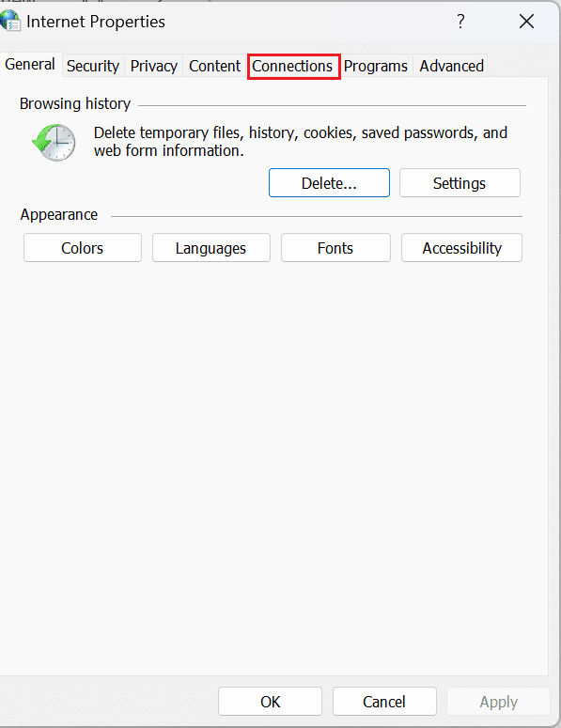Click the Internet Properties title text

click(96, 22)
